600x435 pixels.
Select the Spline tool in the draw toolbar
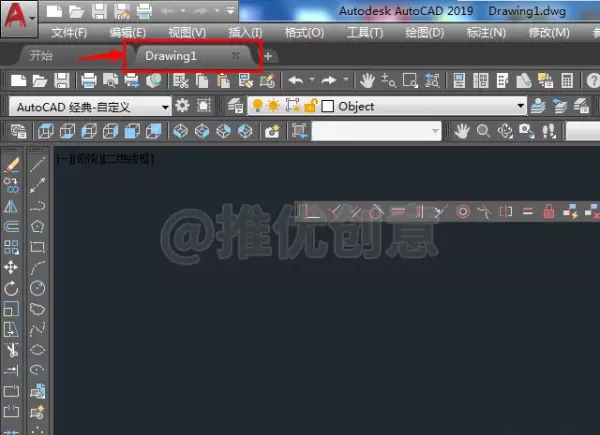tap(37, 329)
